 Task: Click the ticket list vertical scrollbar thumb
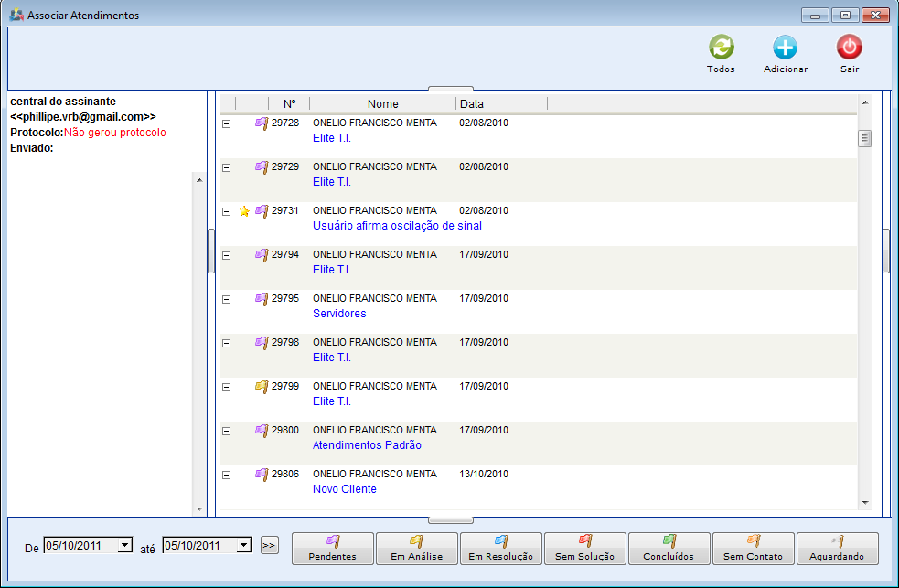[864, 139]
